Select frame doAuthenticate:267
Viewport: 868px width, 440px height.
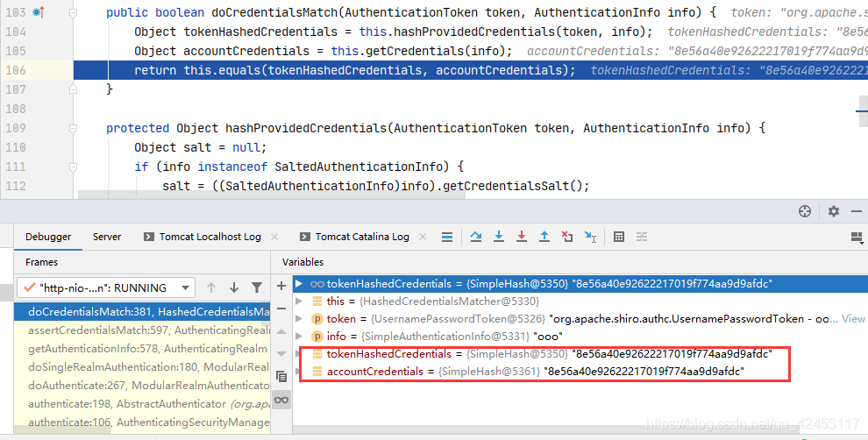point(142,385)
